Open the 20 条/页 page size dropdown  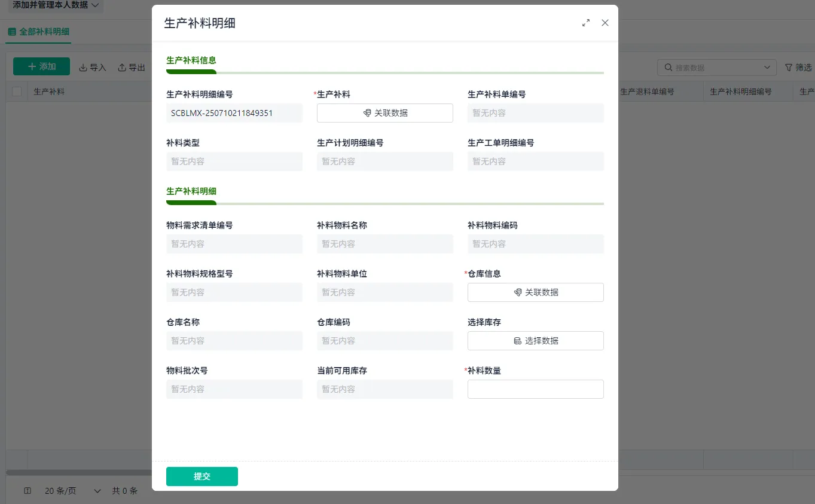coord(73,491)
